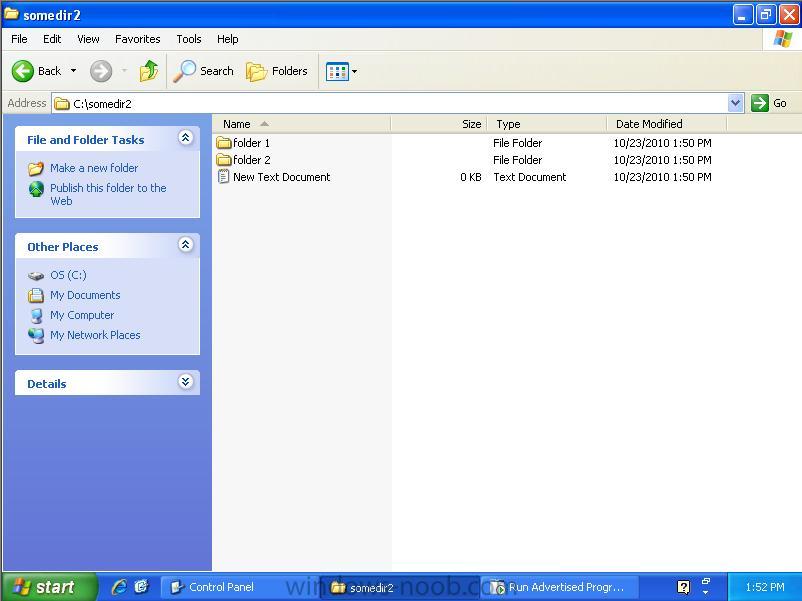Select the folder 1 icon
Screen dimensions: 802x601
[224, 143]
